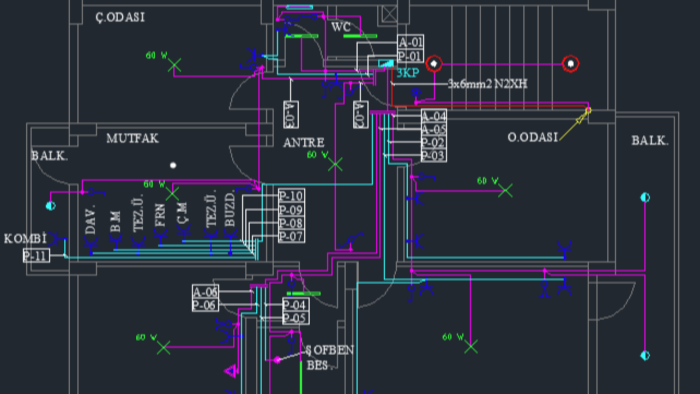Select the P-07 circuit tag
The width and height of the screenshot is (700, 394).
tap(292, 236)
